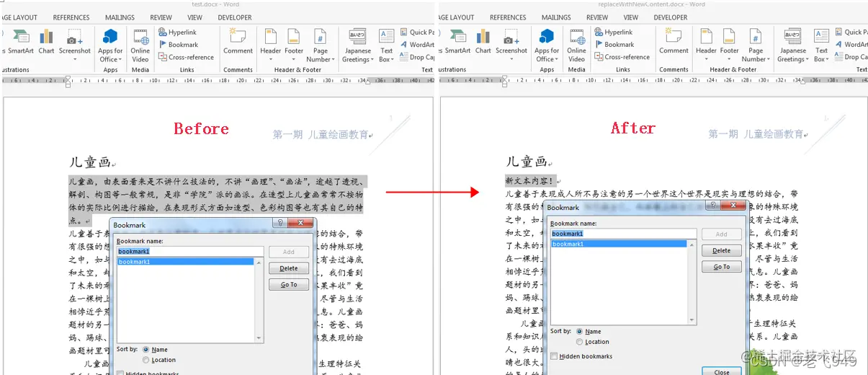Viewport: 868px width, 375px height.
Task: Expand the Header dropdown in the replaceWithNewContent.docx ribbon
Action: click(706, 60)
